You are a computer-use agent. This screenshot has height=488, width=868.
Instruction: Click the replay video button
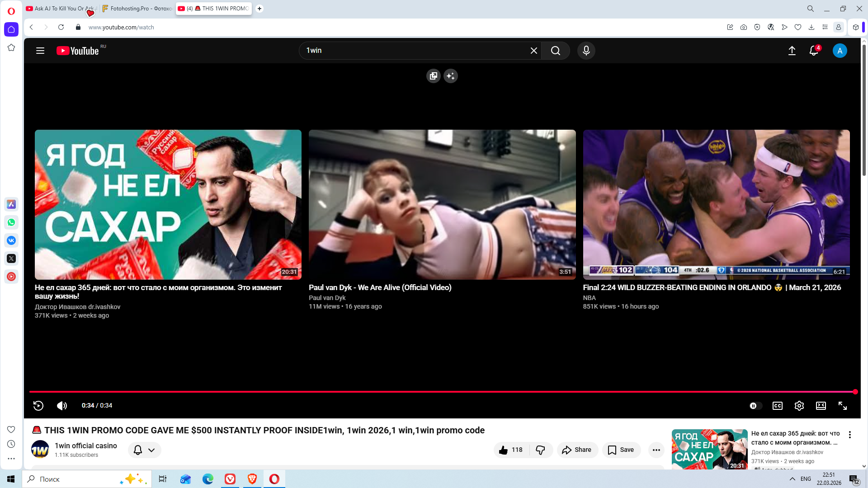pyautogui.click(x=38, y=406)
